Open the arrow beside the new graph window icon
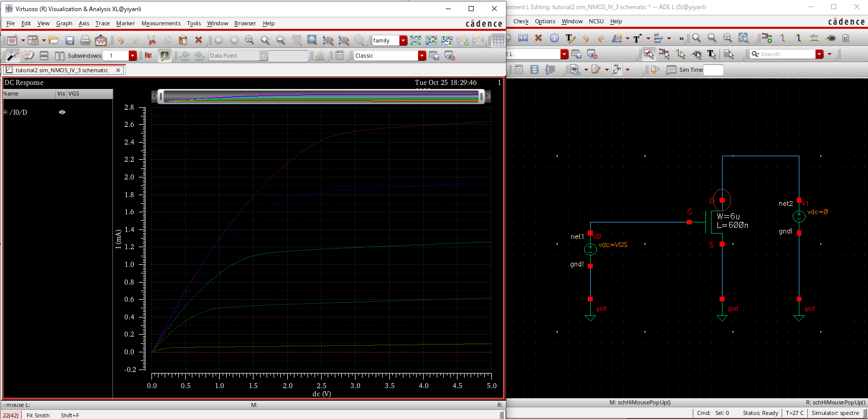The width and height of the screenshot is (868, 419). click(23, 40)
